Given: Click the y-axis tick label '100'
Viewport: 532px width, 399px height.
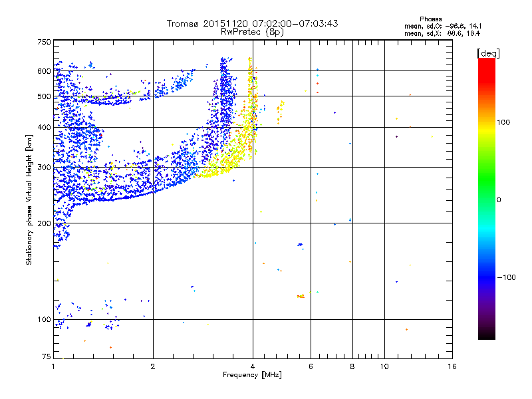Looking at the screenshot, I should coord(44,320).
